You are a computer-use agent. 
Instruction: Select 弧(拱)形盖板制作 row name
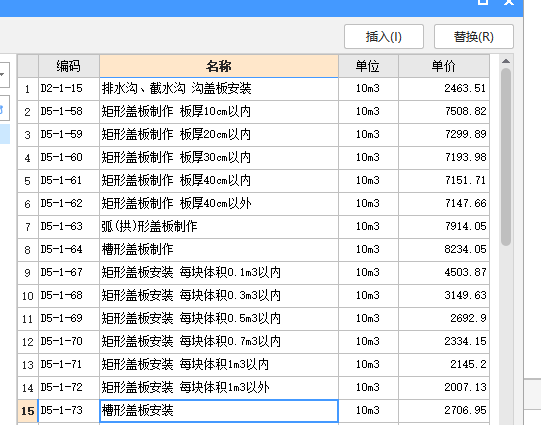point(219,227)
